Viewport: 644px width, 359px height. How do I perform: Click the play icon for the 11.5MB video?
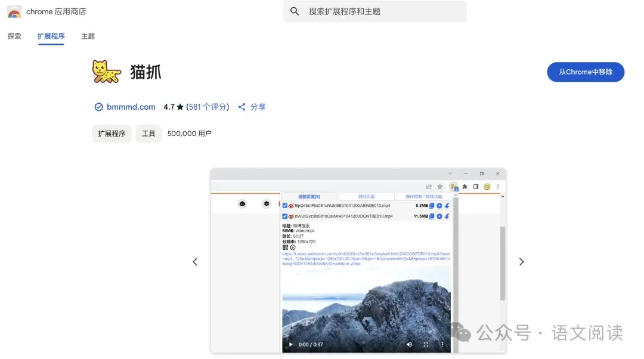[x=439, y=216]
